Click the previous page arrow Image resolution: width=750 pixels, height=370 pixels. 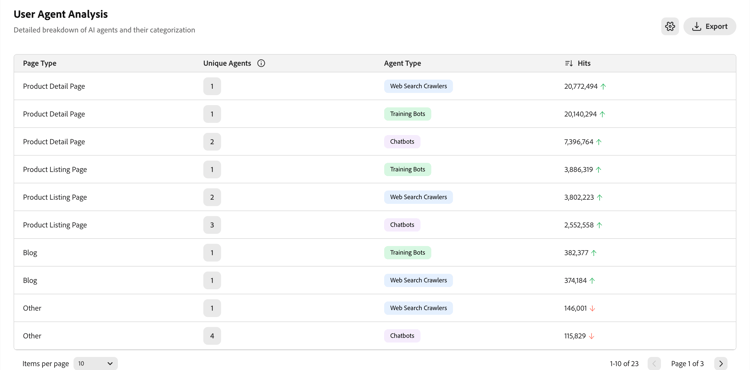pyautogui.click(x=654, y=363)
